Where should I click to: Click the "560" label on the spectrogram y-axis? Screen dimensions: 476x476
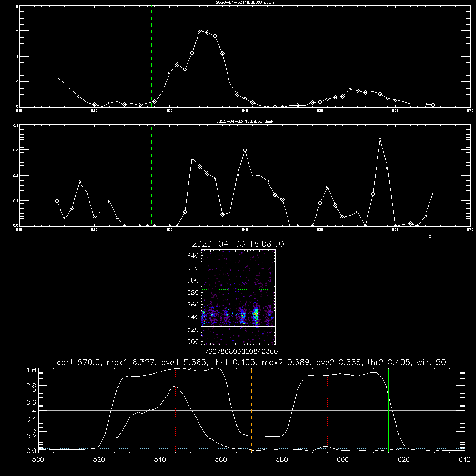pyautogui.click(x=193, y=305)
